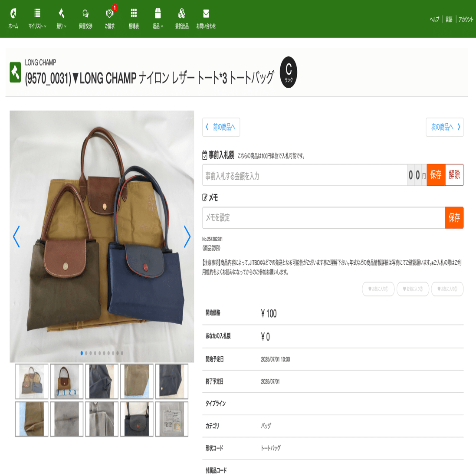Viewport: 476px width, 476px height.
Task: Show previous photo with left arrow
Action: point(16,236)
